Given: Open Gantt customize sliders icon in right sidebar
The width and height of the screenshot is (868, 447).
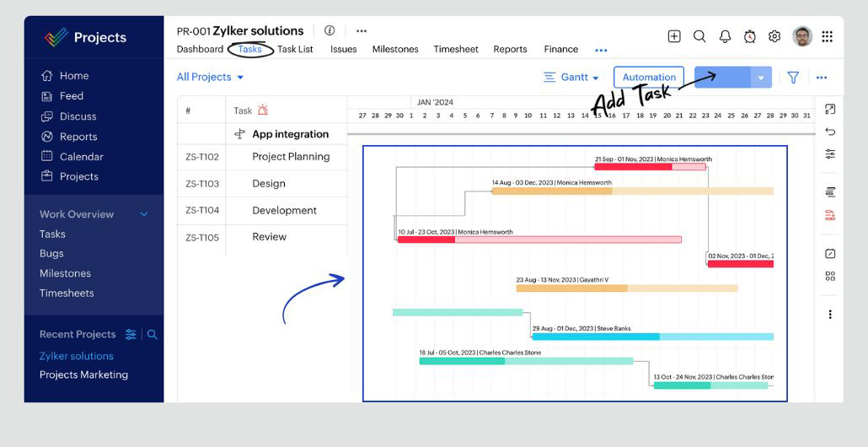Looking at the screenshot, I should (830, 153).
